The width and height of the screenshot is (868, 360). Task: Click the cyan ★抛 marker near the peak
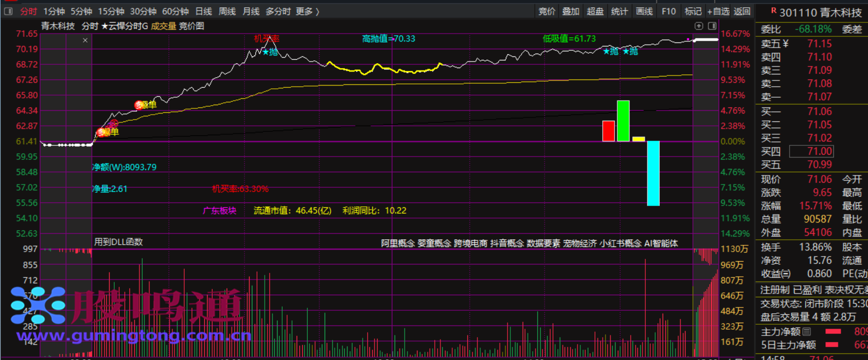[x=269, y=52]
